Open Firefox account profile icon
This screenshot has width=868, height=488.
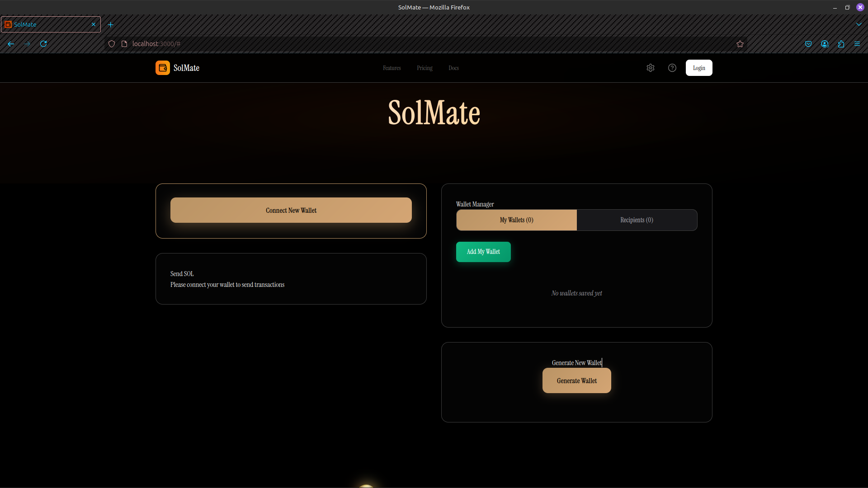825,44
